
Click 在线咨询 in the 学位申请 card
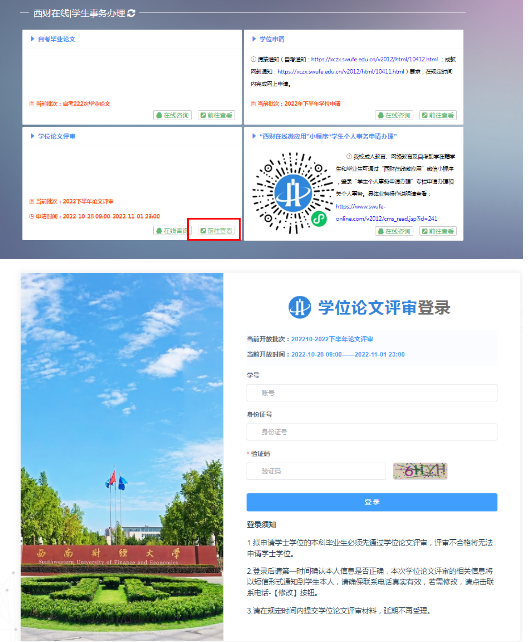[394, 115]
